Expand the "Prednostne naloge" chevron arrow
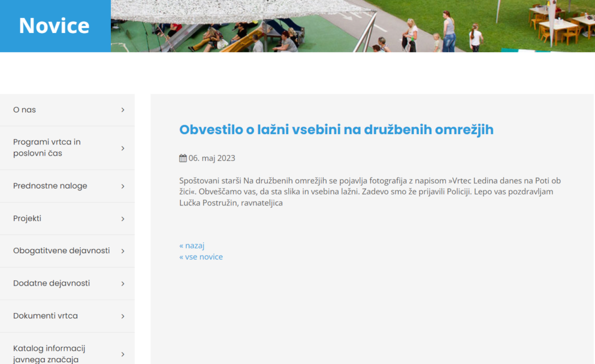This screenshot has height=364, width=595. [123, 186]
